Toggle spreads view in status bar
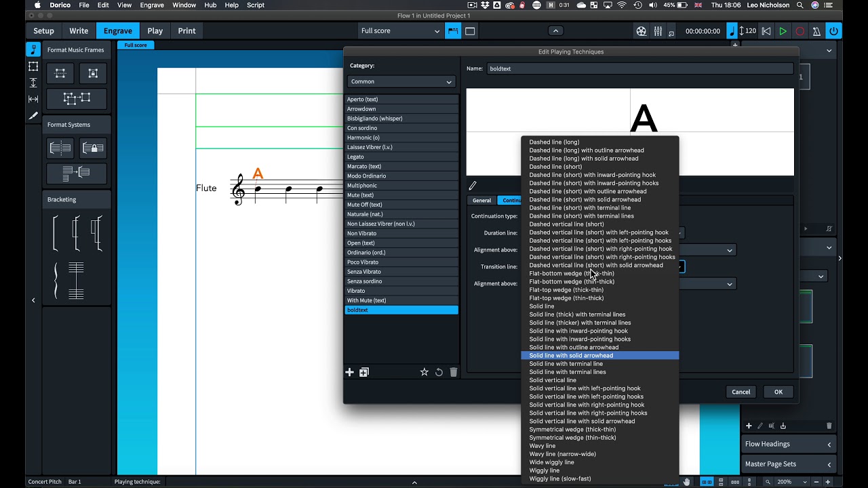This screenshot has width=868, height=488. coord(707,482)
